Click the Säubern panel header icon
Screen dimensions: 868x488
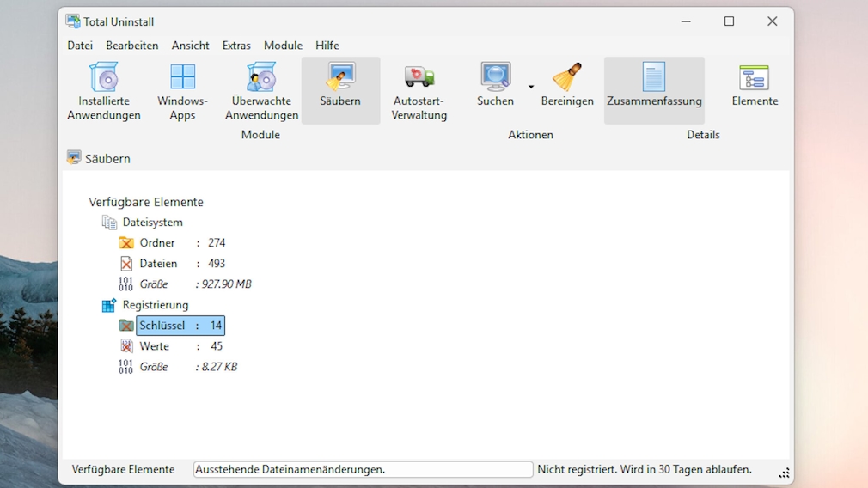(74, 158)
